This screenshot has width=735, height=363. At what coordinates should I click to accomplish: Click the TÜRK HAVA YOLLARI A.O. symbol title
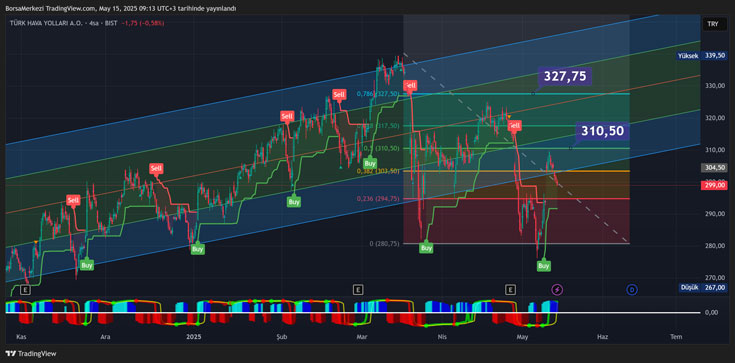[x=45, y=23]
